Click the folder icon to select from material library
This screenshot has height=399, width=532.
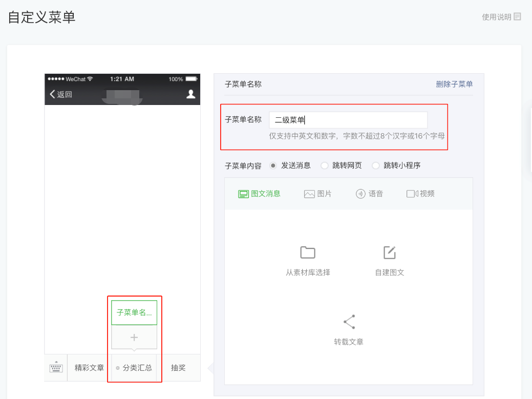coord(308,253)
